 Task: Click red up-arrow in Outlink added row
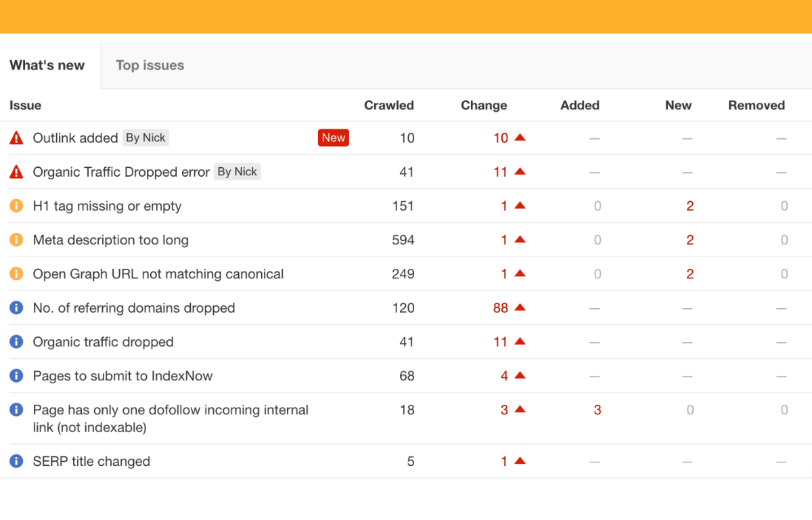[520, 137]
